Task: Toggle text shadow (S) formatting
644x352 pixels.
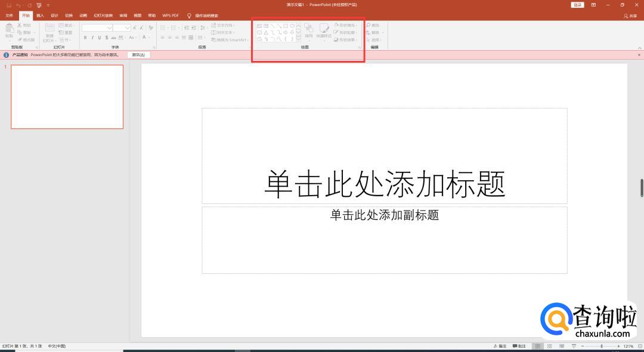Action: [106, 38]
